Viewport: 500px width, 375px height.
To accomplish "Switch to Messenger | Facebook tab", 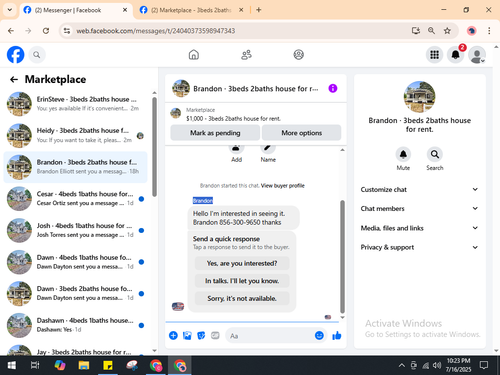I will [x=75, y=10].
